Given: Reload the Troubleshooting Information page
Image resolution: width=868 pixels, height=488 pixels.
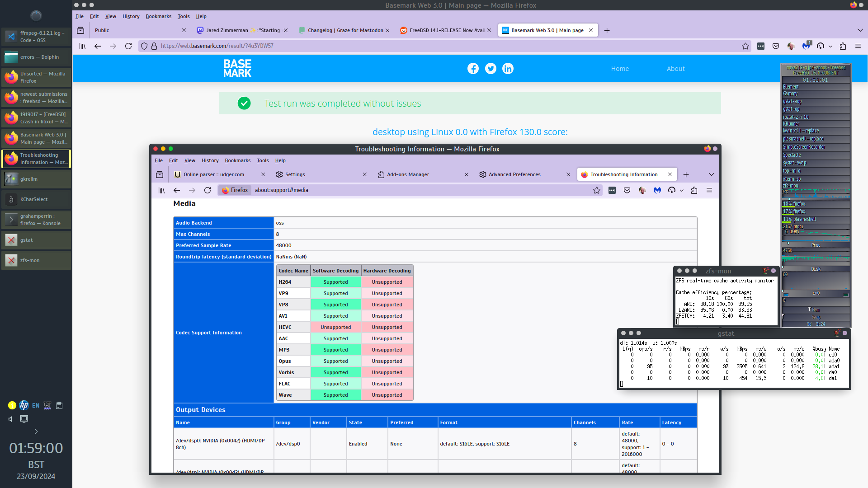Looking at the screenshot, I should pos(208,190).
